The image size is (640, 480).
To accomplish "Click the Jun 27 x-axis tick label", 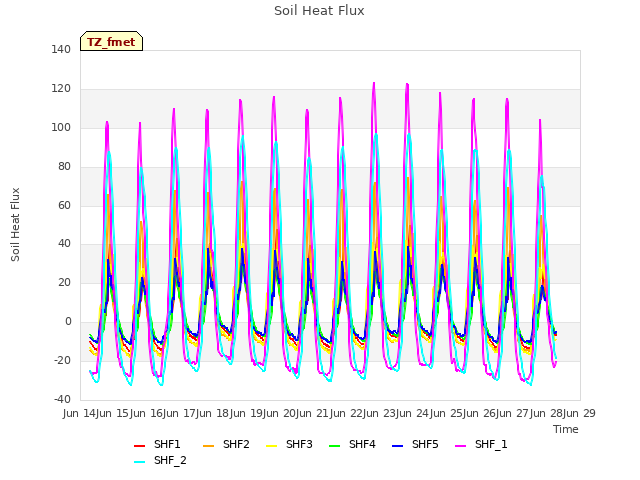I will (513, 413).
